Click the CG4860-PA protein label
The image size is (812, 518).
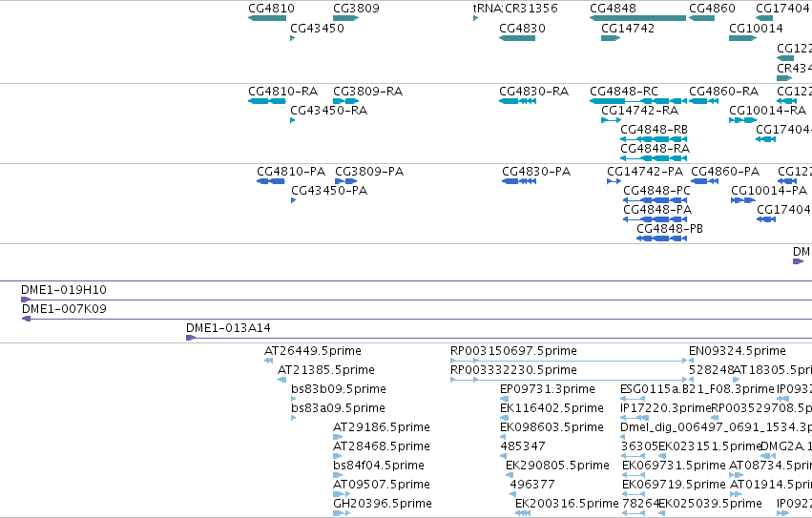[x=725, y=172]
